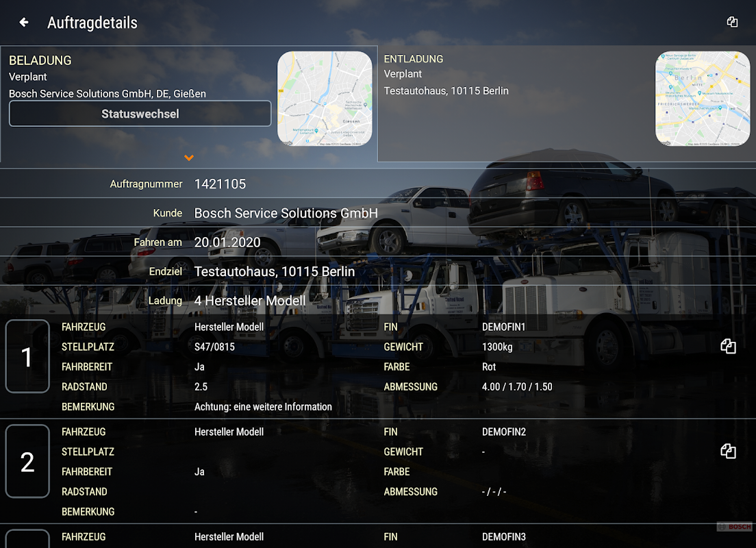Click weight value 1300kg

(497, 347)
